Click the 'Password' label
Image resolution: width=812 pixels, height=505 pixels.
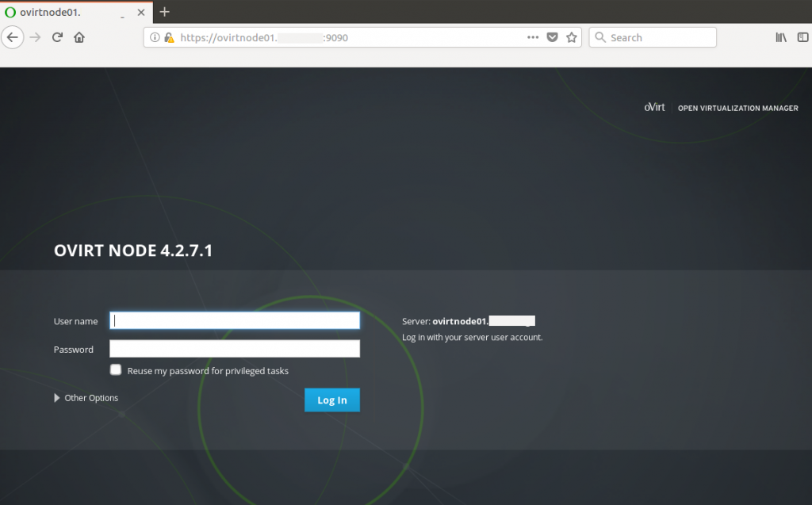(x=74, y=350)
